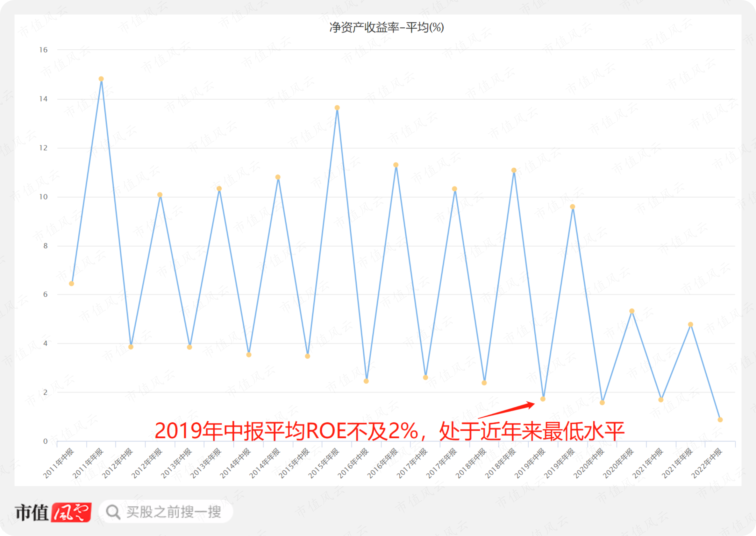Click the 2011年中报 first data point
The height and width of the screenshot is (536, 756).
click(x=71, y=284)
